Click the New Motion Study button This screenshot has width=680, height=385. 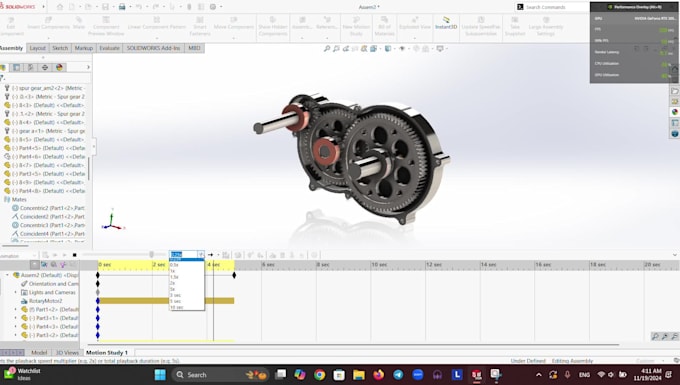click(x=356, y=26)
